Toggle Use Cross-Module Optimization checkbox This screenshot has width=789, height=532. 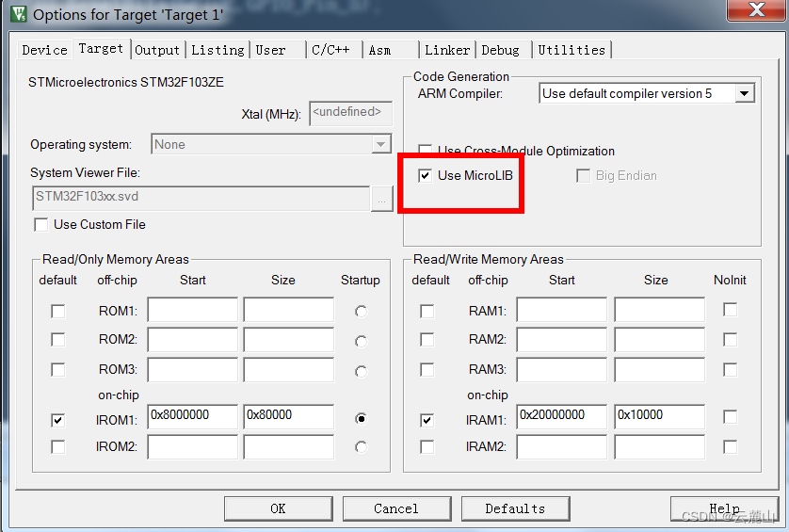[x=426, y=151]
